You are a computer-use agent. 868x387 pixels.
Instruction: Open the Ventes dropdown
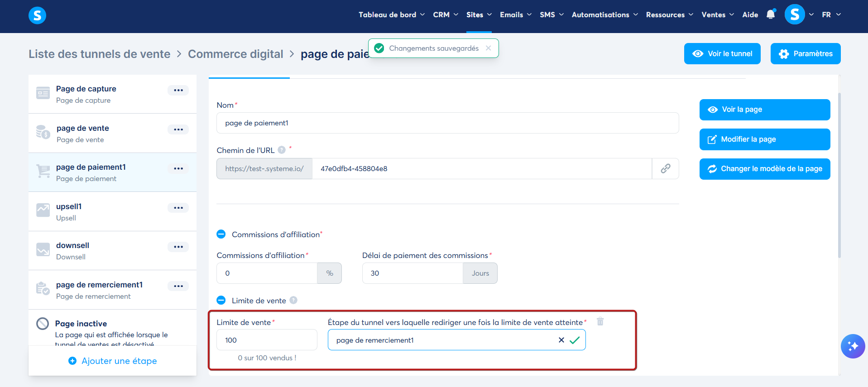tap(718, 14)
